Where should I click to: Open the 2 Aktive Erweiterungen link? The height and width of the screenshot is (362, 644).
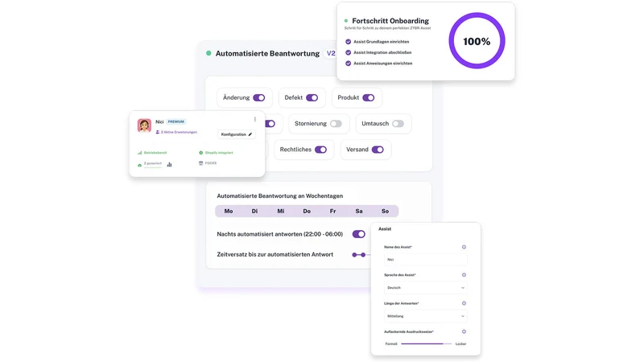pos(176,132)
